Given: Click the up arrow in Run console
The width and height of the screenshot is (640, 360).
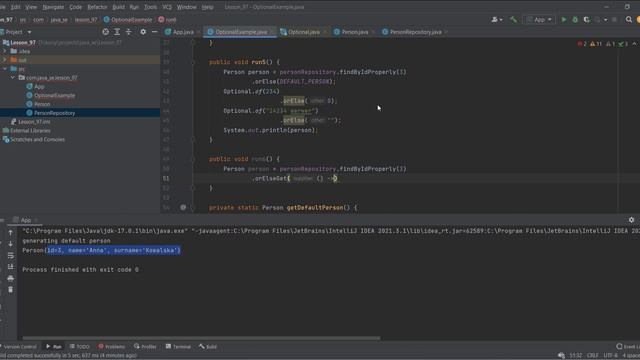Looking at the screenshot, I should [11, 233].
